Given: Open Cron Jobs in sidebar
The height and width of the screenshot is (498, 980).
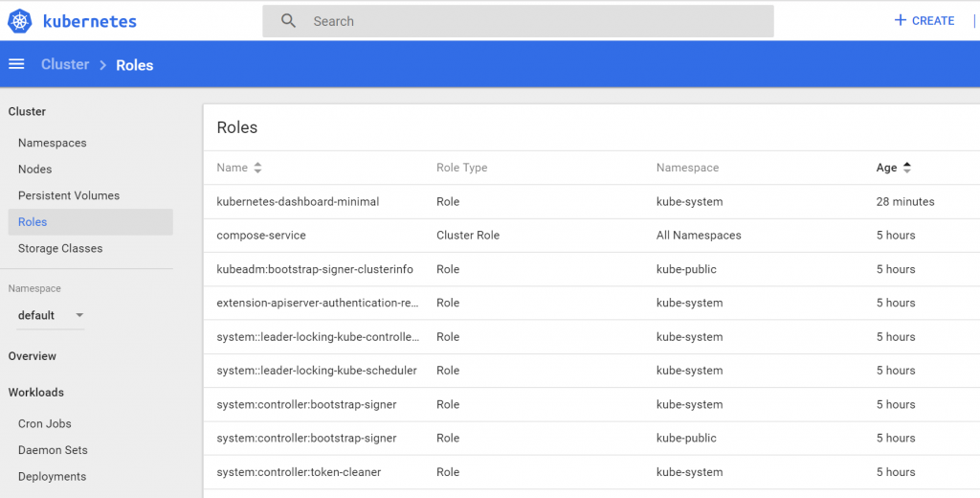Looking at the screenshot, I should pos(45,423).
